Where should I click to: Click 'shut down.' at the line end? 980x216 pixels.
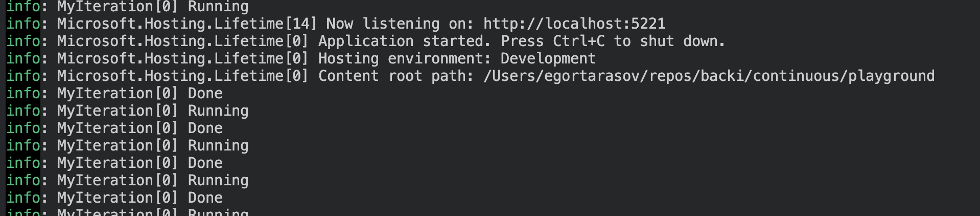click(683, 41)
